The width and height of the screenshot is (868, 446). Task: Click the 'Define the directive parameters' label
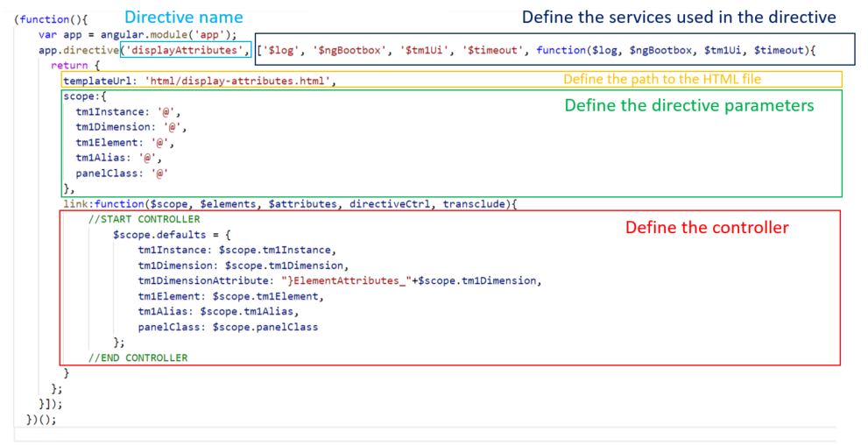[689, 105]
